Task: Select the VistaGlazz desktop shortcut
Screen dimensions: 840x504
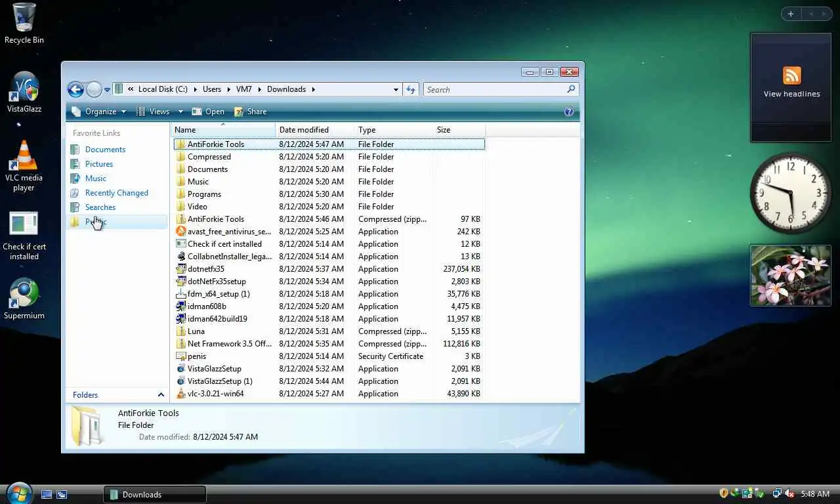Action: pos(24,92)
